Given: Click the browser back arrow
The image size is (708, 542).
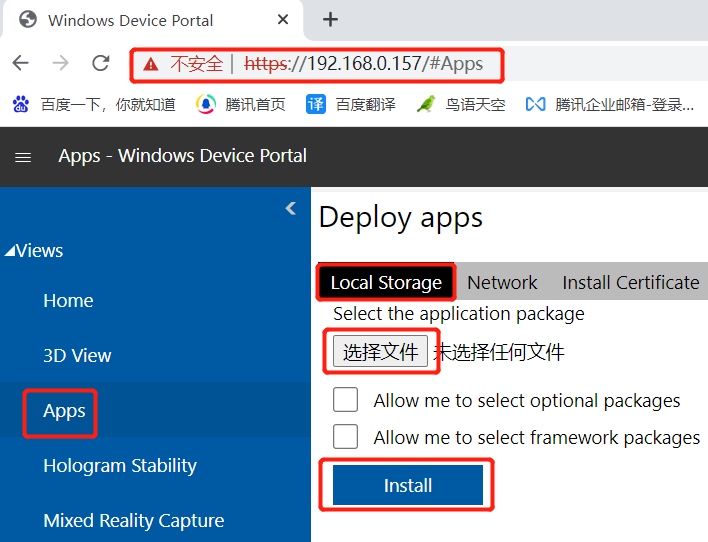Looking at the screenshot, I should (20, 63).
